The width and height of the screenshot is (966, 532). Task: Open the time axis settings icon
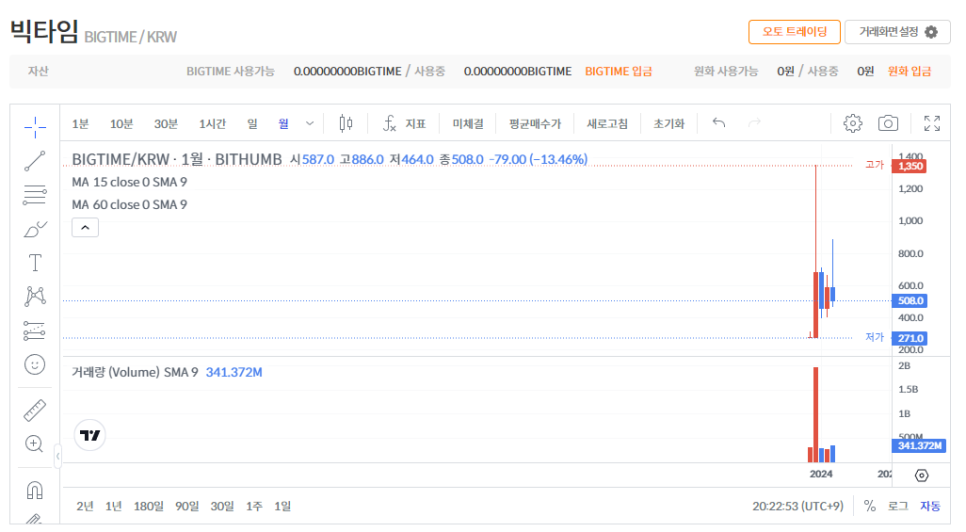[x=922, y=475]
